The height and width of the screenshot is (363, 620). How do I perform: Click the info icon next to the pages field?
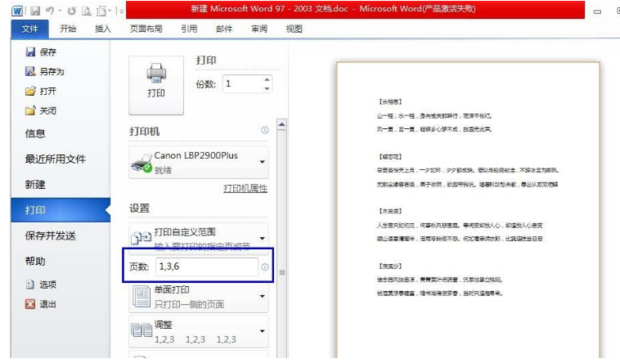(265, 267)
